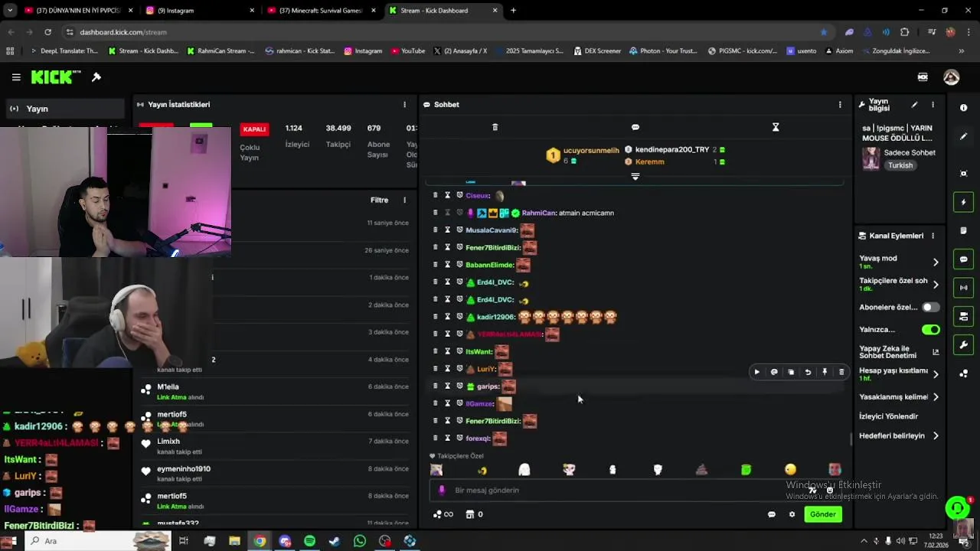Toggle the Yalnızca... switch off

930,330
